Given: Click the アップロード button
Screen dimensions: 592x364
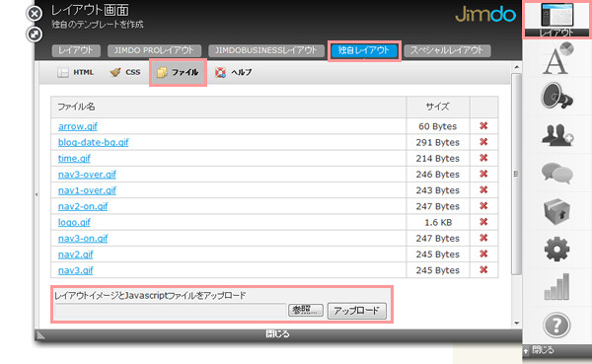Looking at the screenshot, I should tap(357, 311).
